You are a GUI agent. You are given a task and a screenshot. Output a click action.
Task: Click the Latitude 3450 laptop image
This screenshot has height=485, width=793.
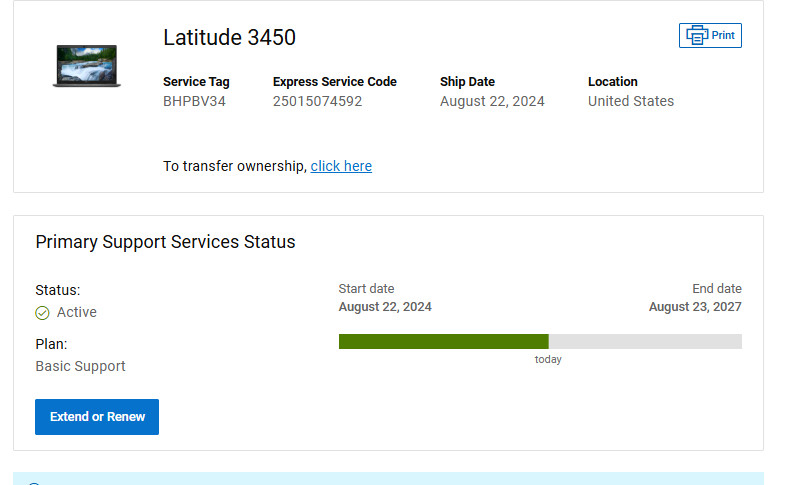tap(86, 66)
